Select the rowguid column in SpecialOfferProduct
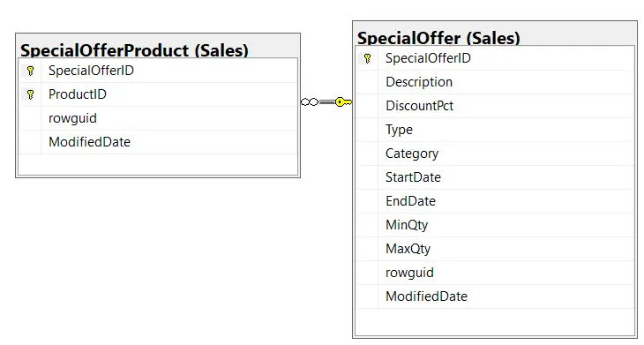 (158, 118)
